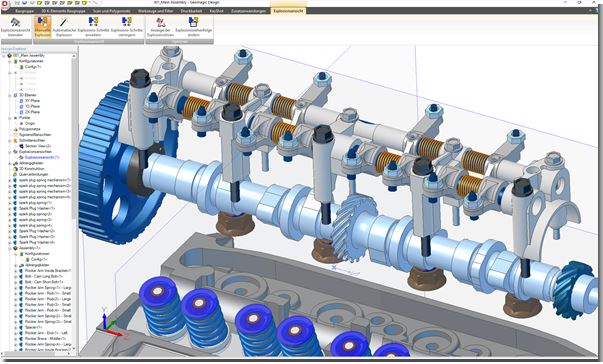
Task: Click the Origin point icon
Action: click(x=22, y=123)
